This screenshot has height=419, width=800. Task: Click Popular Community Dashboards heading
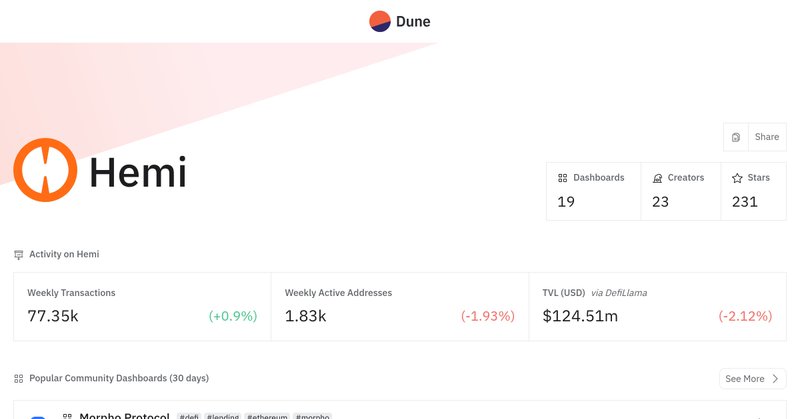click(119, 378)
